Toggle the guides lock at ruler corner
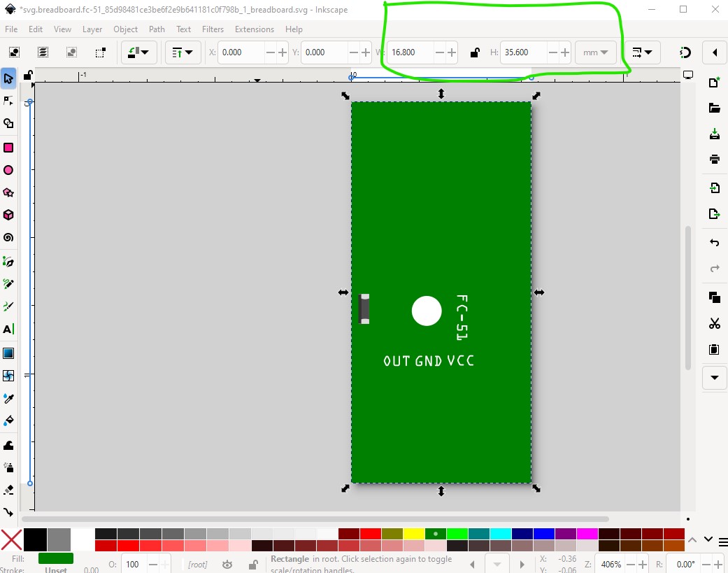Screen dimensions: 728x573 (x=27, y=76)
